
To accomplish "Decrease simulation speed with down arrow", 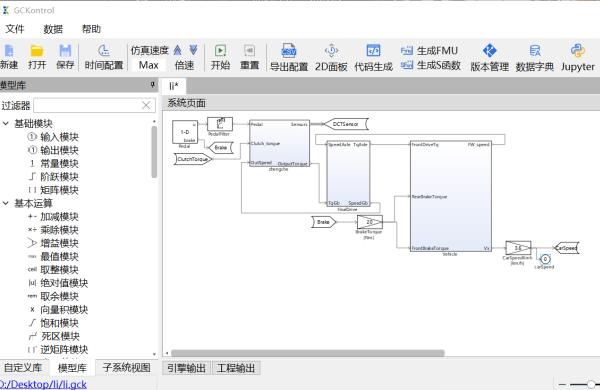I will (193, 50).
